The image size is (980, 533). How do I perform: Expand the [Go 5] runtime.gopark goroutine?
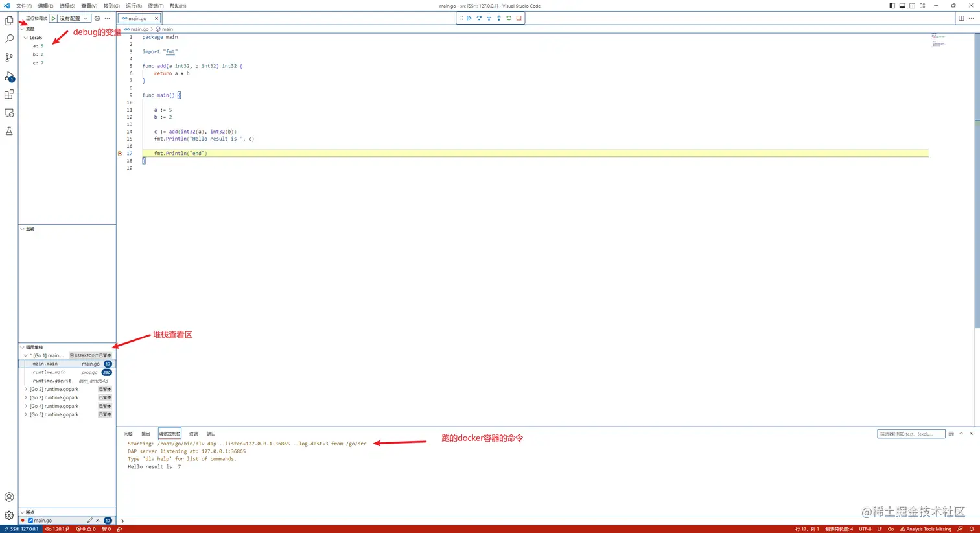[26, 414]
